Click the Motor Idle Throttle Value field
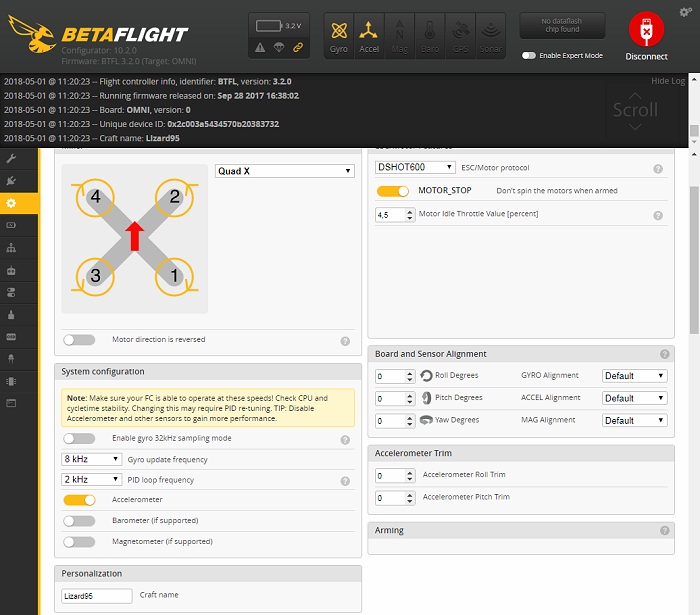700x615 pixels. click(x=395, y=215)
